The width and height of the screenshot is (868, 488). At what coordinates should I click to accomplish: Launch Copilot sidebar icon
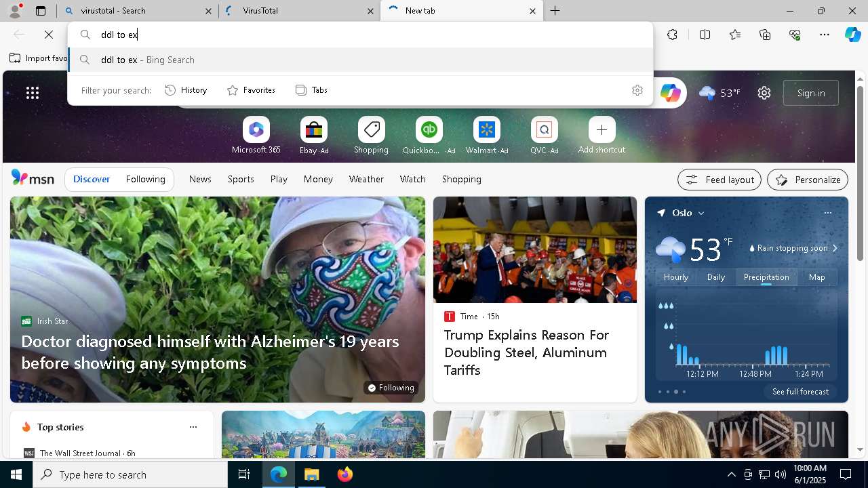(852, 35)
